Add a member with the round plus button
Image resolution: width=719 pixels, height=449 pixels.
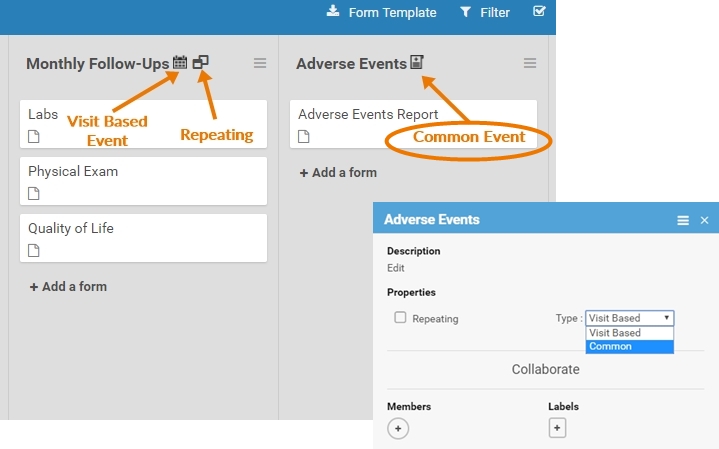coord(398,428)
